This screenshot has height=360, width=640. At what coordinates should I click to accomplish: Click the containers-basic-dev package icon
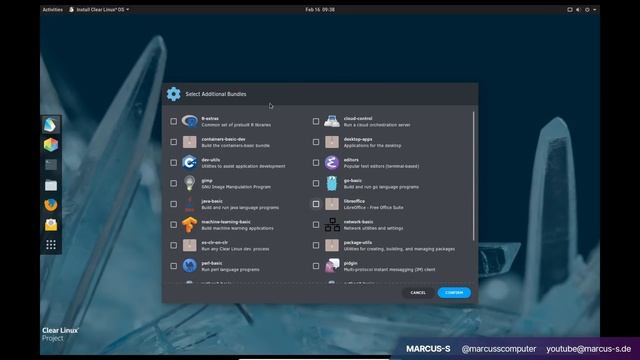coord(189,142)
